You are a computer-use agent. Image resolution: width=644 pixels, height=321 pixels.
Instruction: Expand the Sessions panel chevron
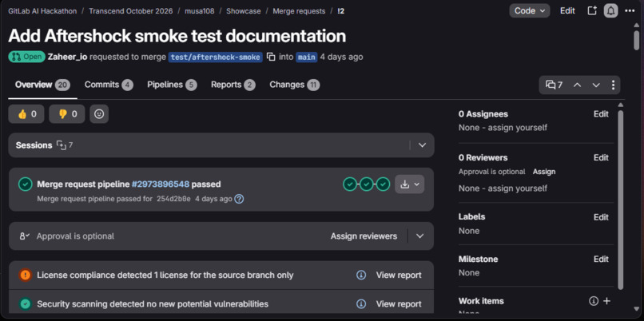(422, 145)
